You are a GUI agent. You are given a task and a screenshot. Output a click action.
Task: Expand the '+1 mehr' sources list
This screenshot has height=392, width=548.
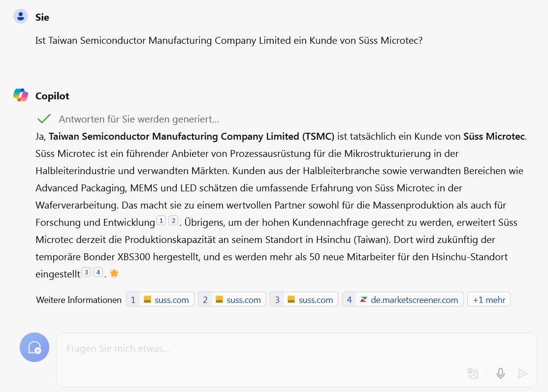tap(488, 299)
